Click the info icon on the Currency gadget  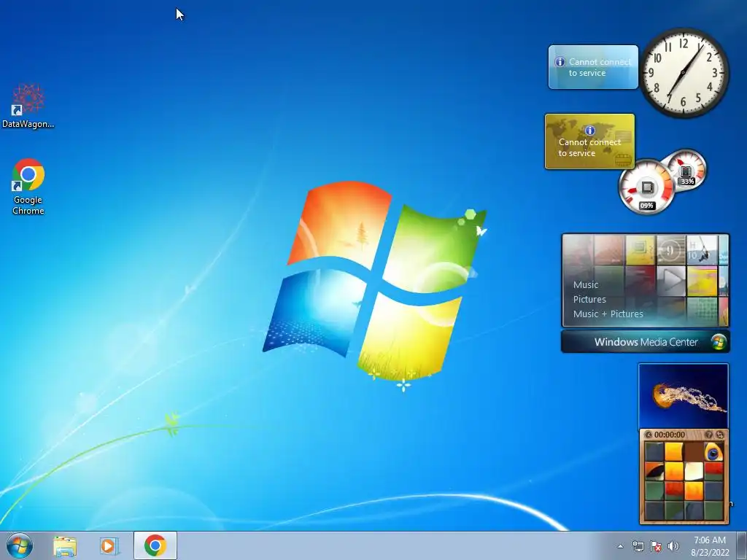tap(589, 130)
